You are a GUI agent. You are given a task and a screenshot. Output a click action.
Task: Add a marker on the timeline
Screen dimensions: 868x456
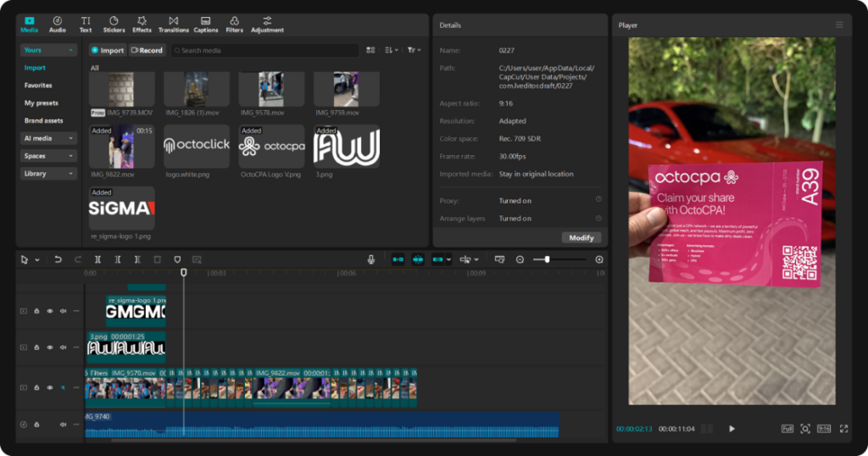pyautogui.click(x=177, y=259)
